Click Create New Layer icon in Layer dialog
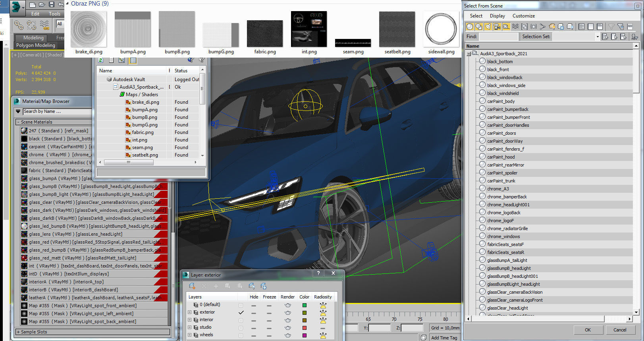Screen dimensions: 644x341 point(192,286)
